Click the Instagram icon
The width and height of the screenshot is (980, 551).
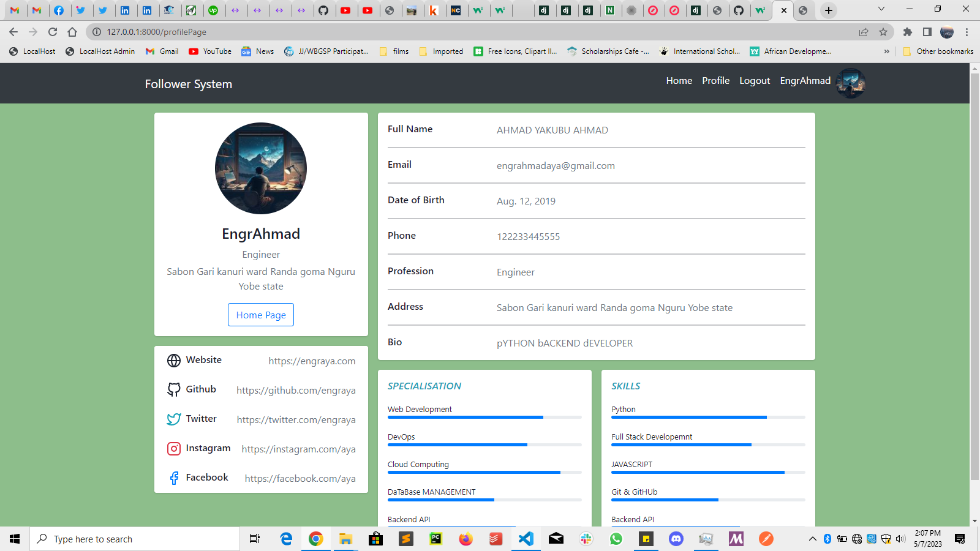pos(173,448)
